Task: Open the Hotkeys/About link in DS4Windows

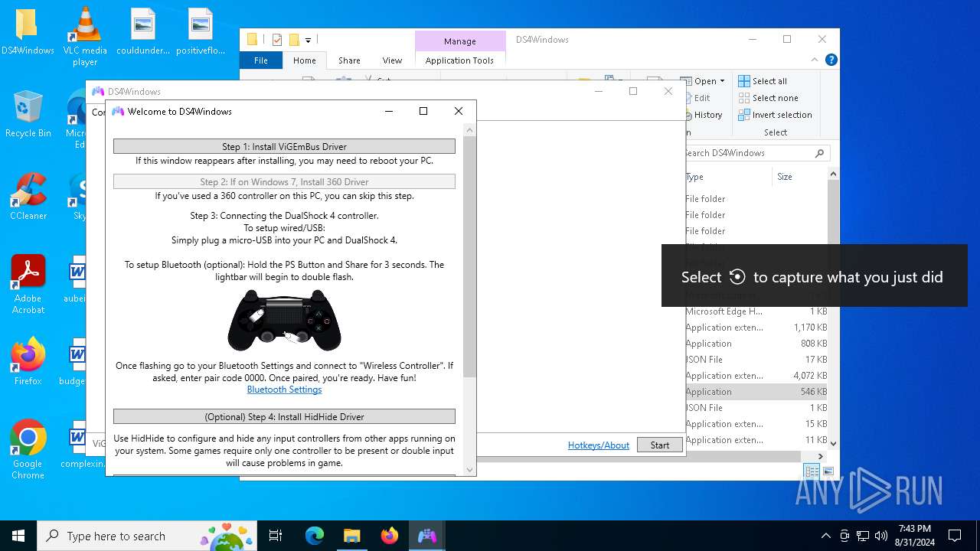Action: [x=599, y=445]
